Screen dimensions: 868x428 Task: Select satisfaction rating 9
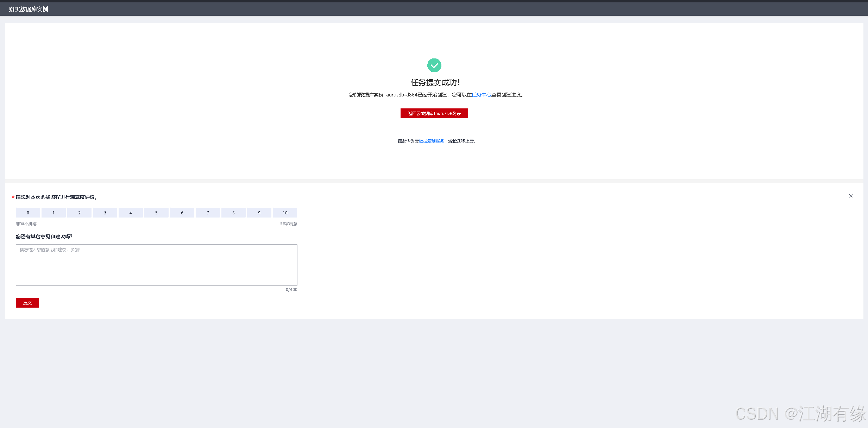click(259, 213)
